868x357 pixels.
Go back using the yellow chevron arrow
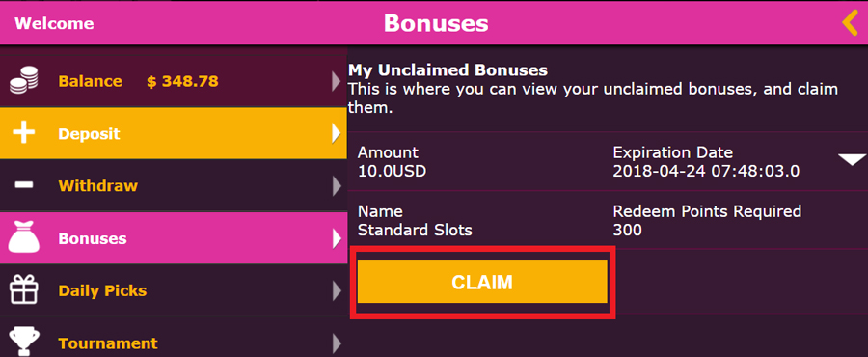[x=850, y=24]
